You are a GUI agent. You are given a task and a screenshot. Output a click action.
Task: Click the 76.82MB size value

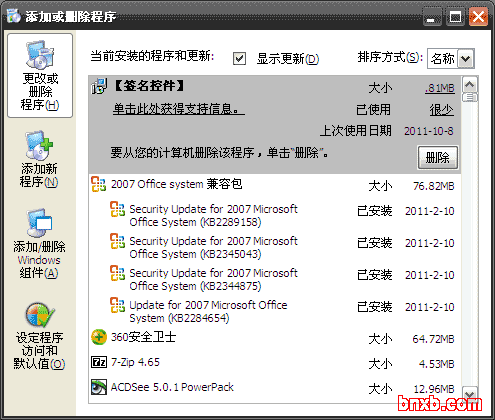(x=434, y=186)
